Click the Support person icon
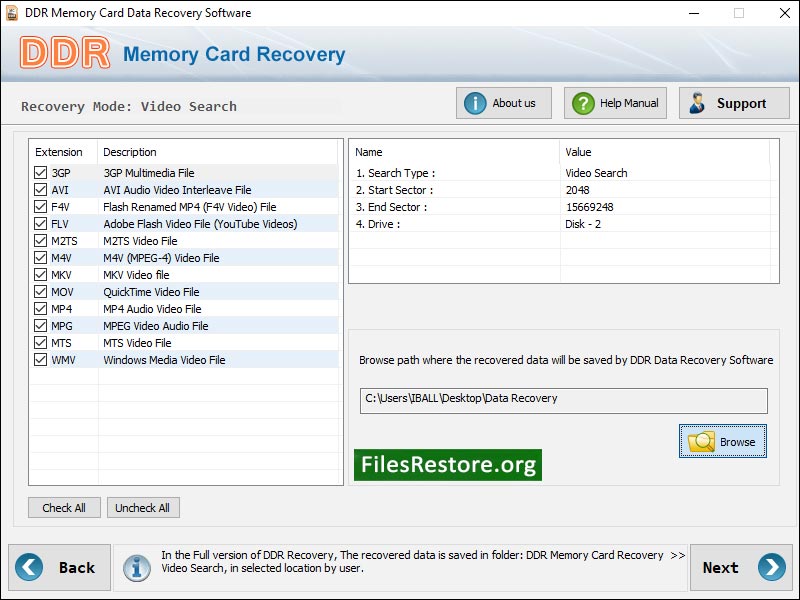The width and height of the screenshot is (800, 600). point(697,102)
